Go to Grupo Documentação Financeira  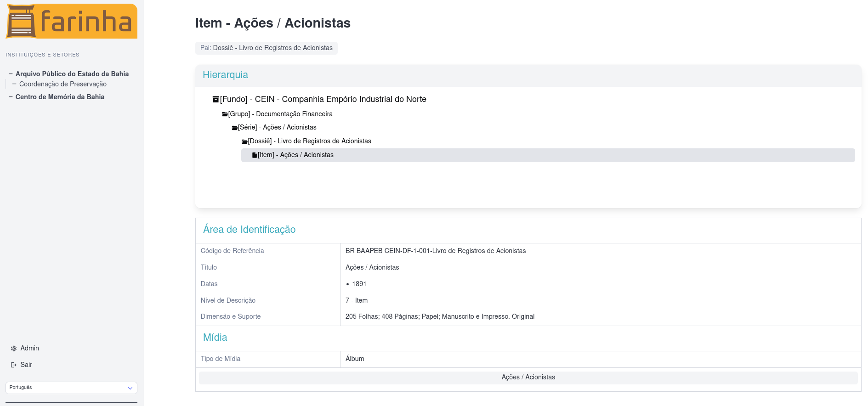click(x=280, y=114)
